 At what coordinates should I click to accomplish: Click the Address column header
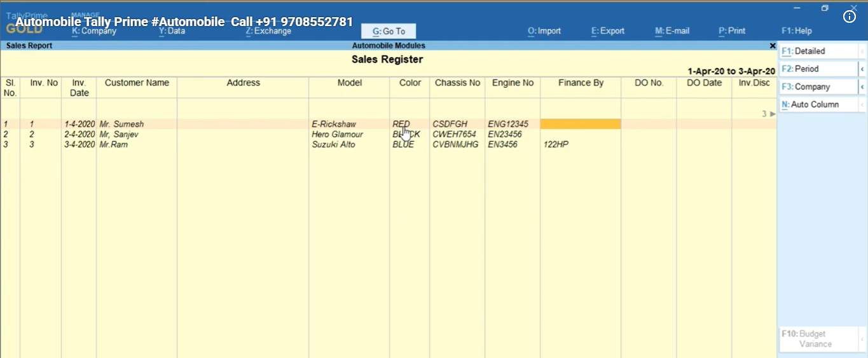[243, 83]
